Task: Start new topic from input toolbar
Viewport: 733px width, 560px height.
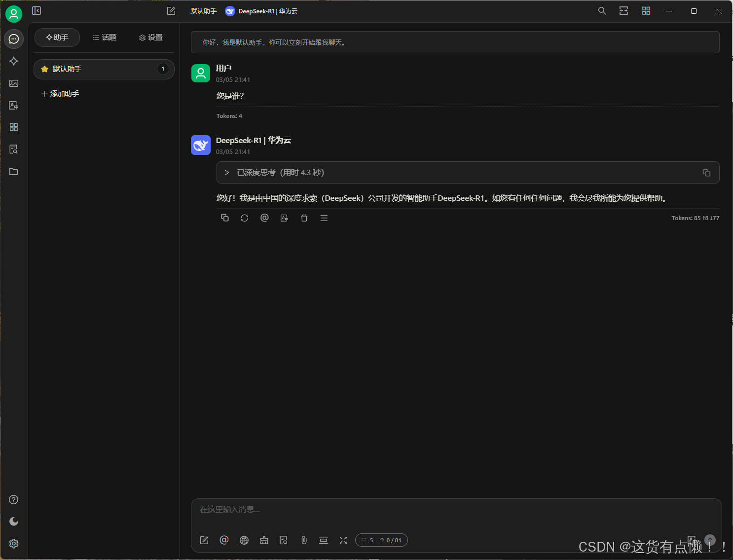Action: point(204,540)
